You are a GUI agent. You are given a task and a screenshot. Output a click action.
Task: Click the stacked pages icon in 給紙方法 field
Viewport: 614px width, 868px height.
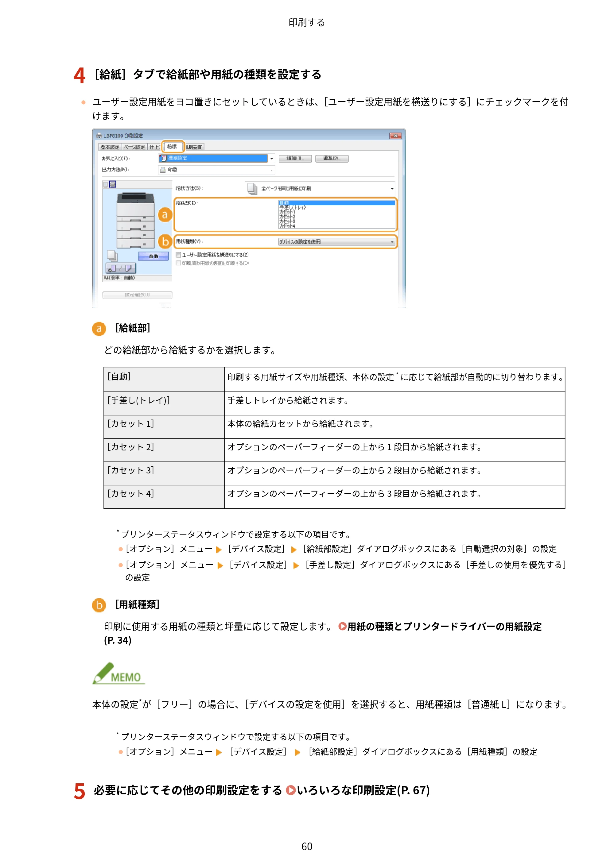point(252,188)
